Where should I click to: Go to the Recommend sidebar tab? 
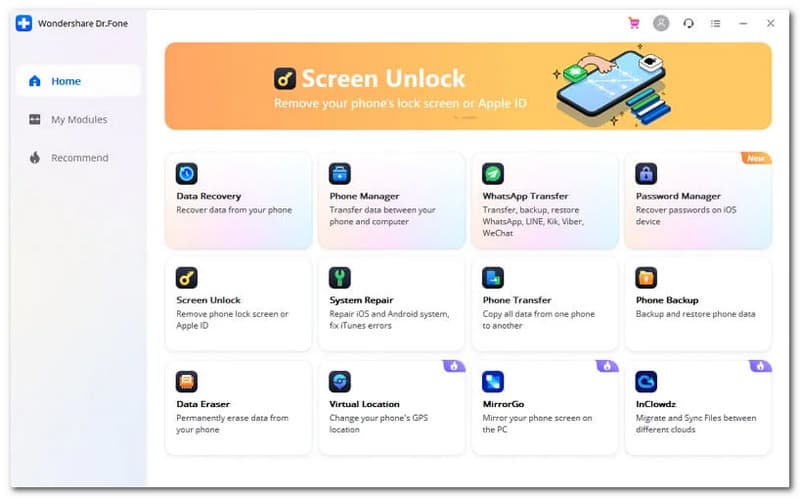point(78,158)
